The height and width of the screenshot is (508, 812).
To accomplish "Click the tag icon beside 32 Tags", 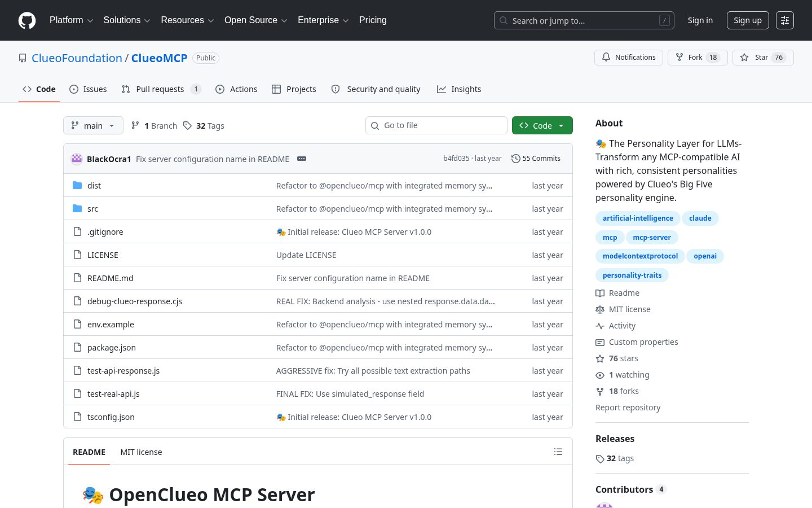I will [188, 126].
